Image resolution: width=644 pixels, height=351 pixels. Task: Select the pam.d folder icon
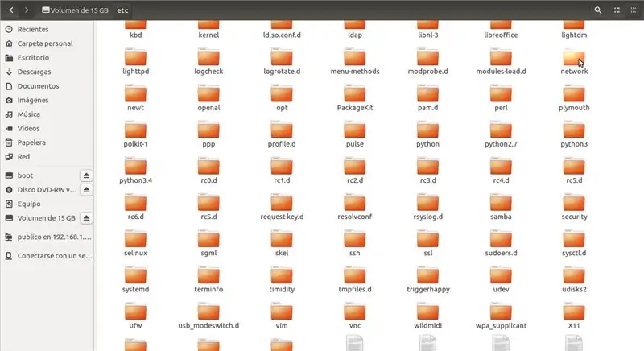click(427, 94)
